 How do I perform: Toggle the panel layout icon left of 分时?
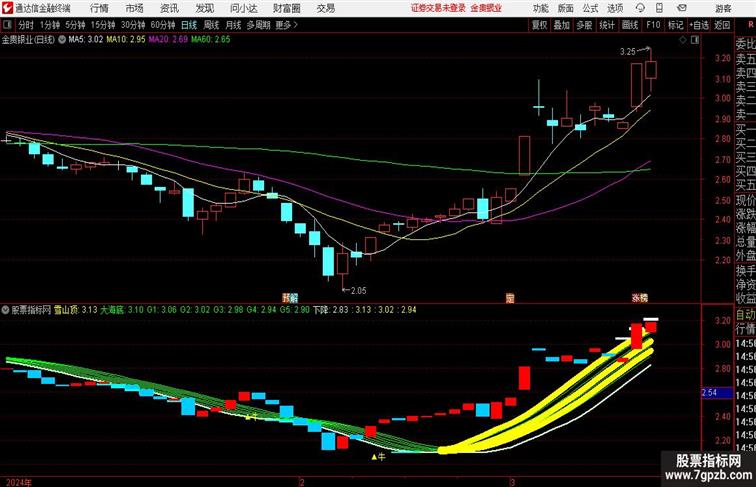[x=7, y=25]
